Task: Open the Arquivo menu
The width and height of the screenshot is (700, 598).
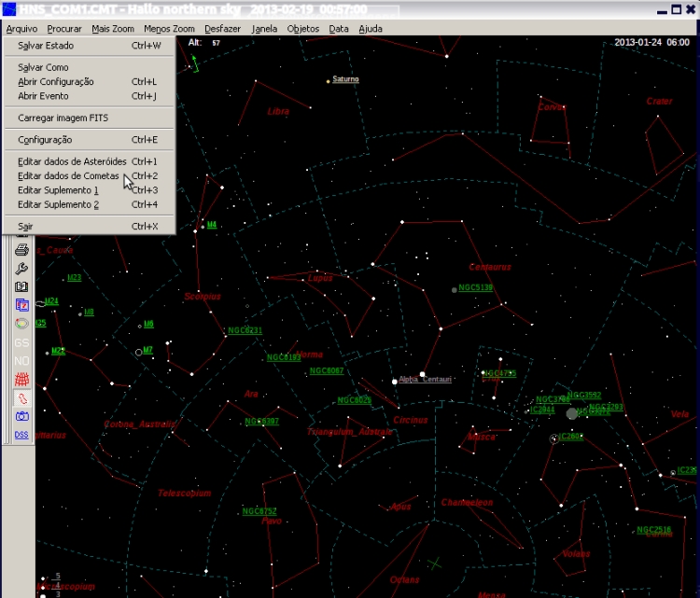Action: [21, 29]
